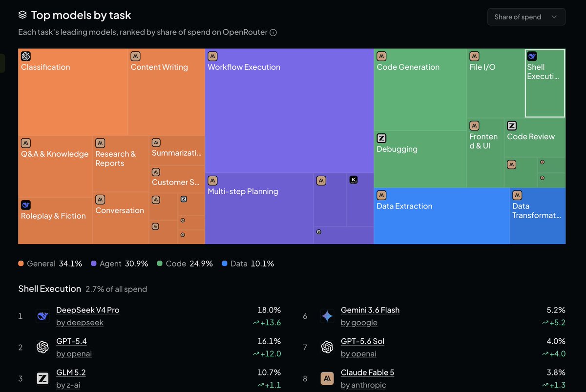Click the 5.2% share value for Gemini 3.6 Flash
Viewport: 586px width, 392px height.
[x=556, y=310]
